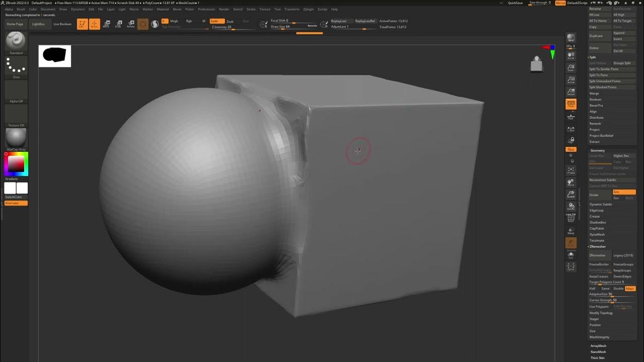Open the Tool menu
644x362 pixels.
(277, 9)
